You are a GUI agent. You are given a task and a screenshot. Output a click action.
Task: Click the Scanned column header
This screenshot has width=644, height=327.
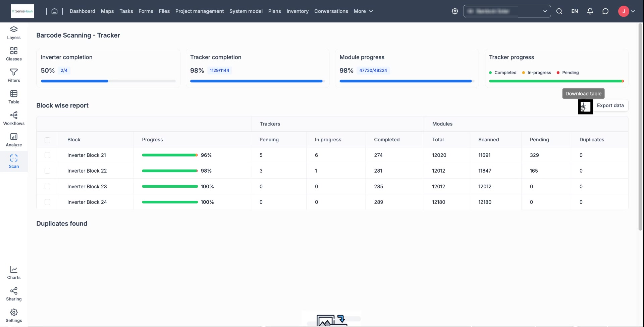click(x=488, y=140)
